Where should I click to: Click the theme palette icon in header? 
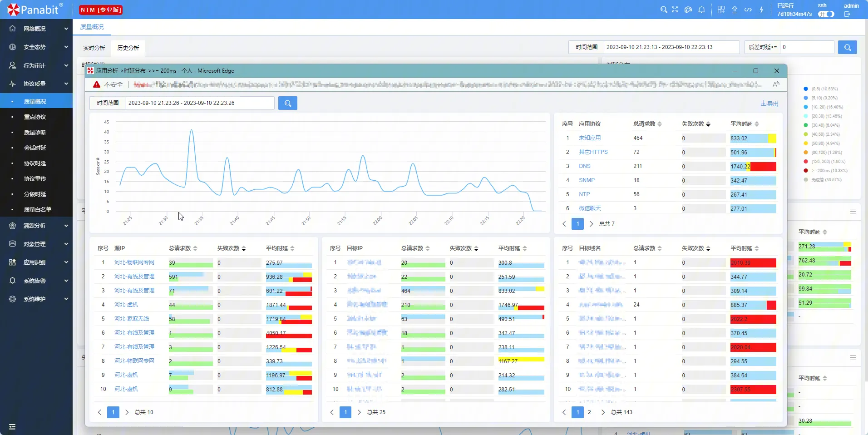tap(688, 10)
